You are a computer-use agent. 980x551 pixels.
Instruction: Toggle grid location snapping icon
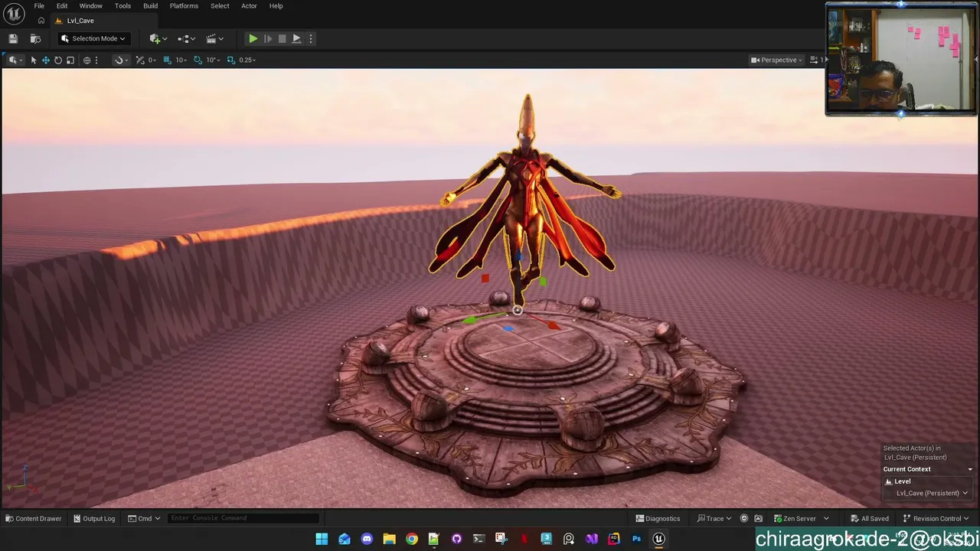point(167,60)
